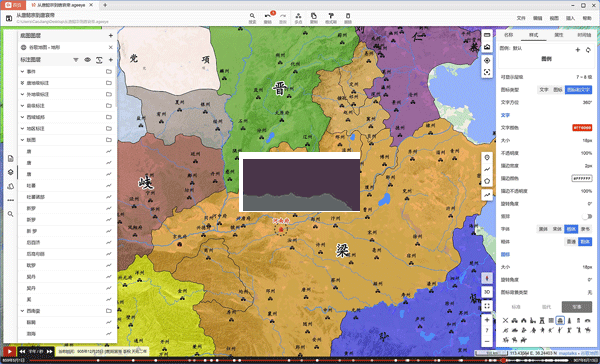
Task: Click the fullscreen button on map
Action: click(487, 306)
